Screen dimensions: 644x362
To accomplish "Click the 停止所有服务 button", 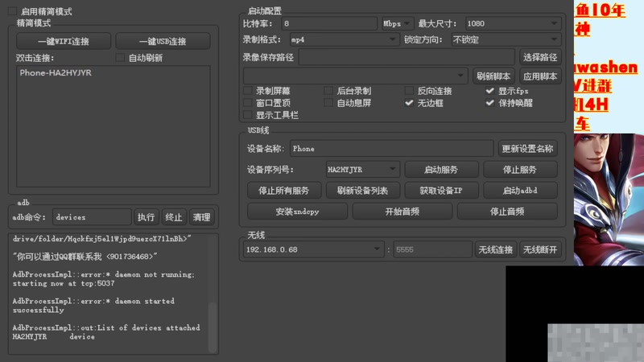I will (284, 190).
